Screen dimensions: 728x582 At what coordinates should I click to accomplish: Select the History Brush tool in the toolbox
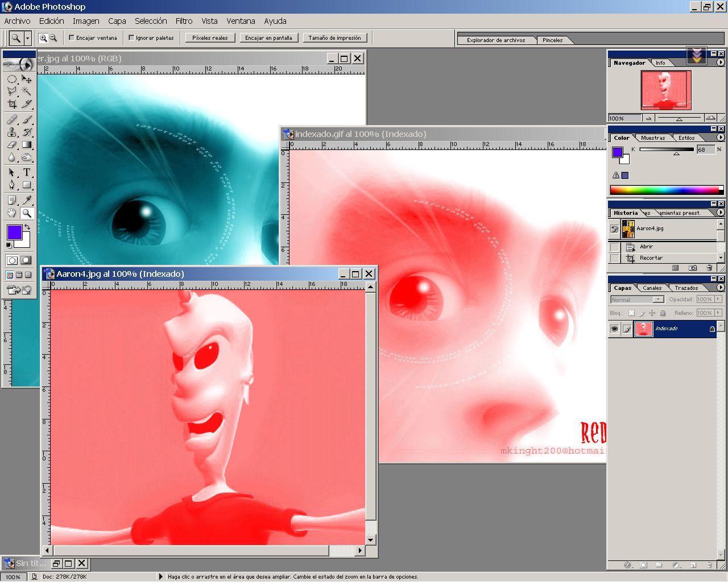pos(27,132)
